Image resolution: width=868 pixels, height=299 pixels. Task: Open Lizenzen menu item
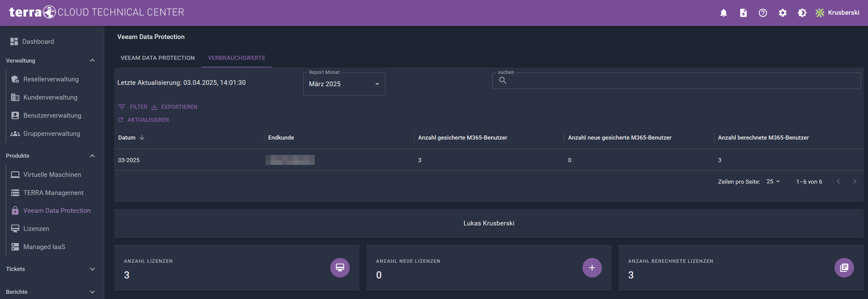point(36,229)
